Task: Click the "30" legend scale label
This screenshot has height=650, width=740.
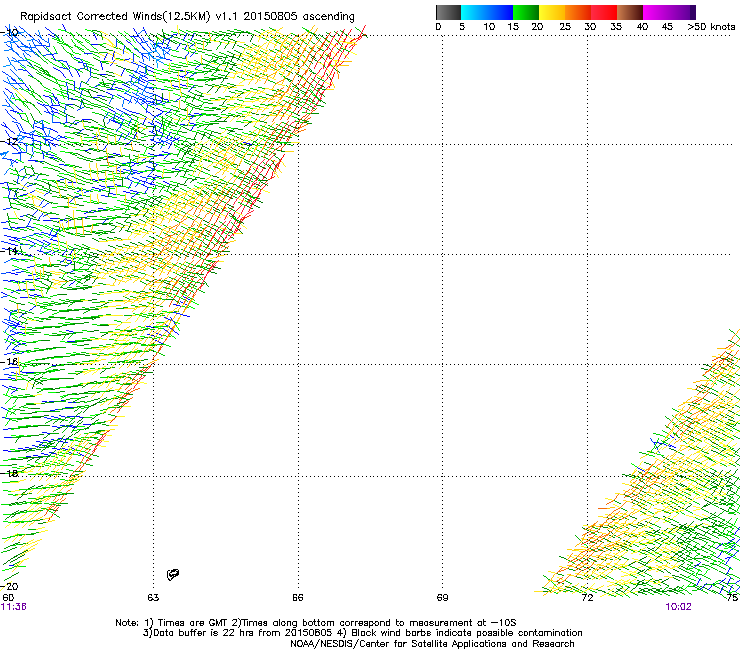Action: (x=590, y=27)
